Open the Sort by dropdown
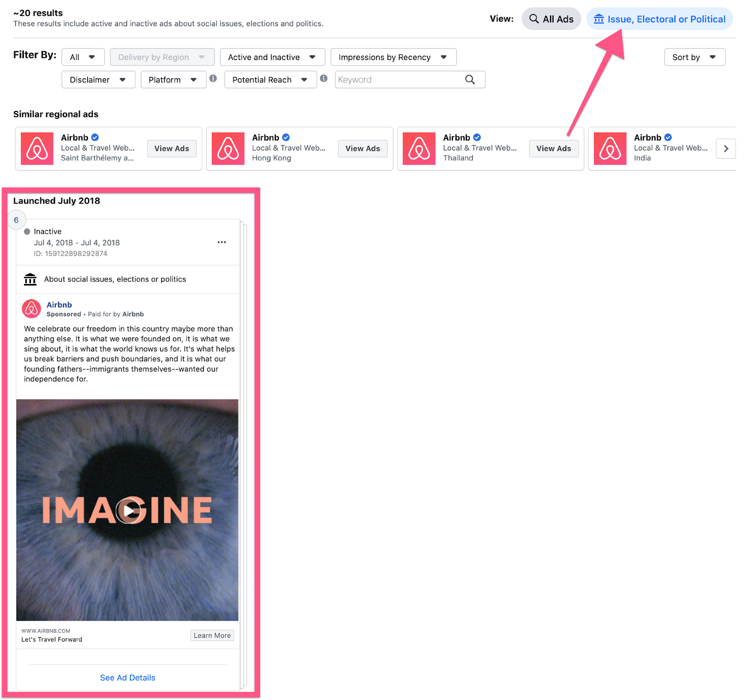The width and height of the screenshot is (750, 700). click(x=694, y=57)
